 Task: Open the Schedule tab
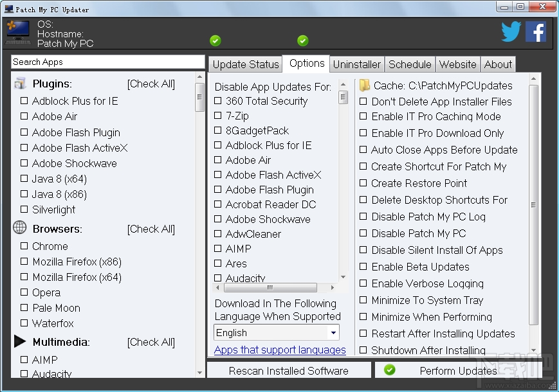[x=410, y=64]
